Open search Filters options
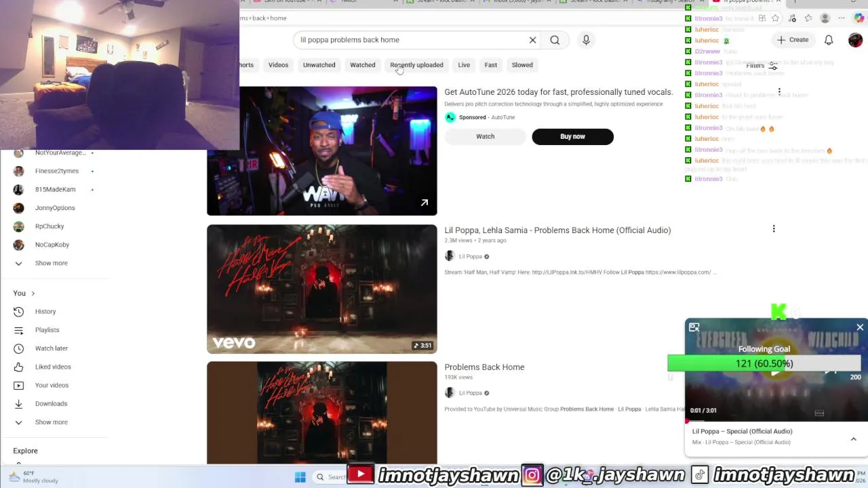Viewport: 868px width, 488px height. click(763, 66)
